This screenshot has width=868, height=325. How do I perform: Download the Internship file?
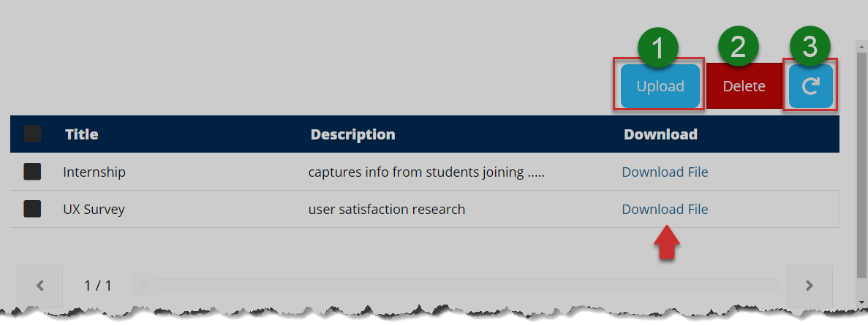(665, 172)
